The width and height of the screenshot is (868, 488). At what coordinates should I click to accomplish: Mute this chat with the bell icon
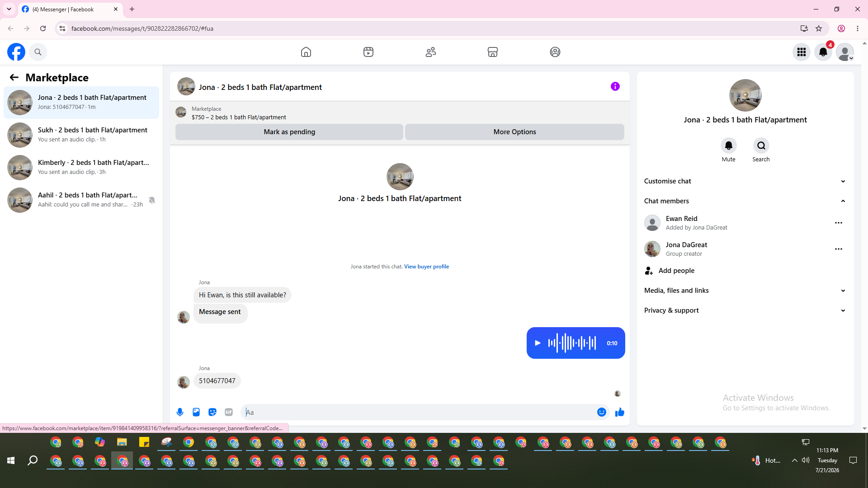(729, 145)
